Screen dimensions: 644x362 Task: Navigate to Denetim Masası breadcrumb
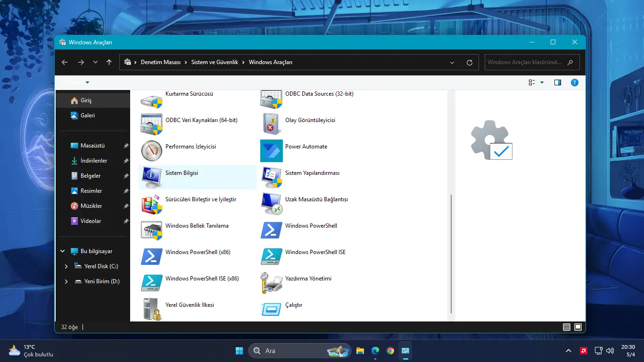click(x=161, y=62)
